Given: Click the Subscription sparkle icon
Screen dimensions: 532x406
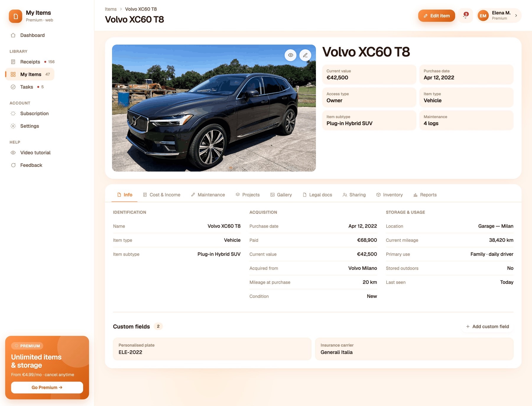Looking at the screenshot, I should click(13, 113).
